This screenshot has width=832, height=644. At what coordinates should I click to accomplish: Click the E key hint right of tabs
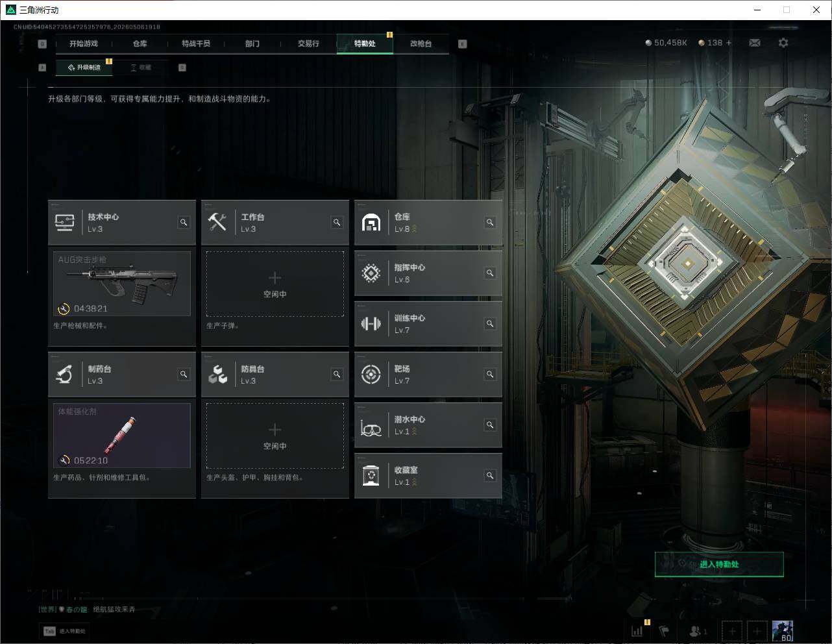463,44
